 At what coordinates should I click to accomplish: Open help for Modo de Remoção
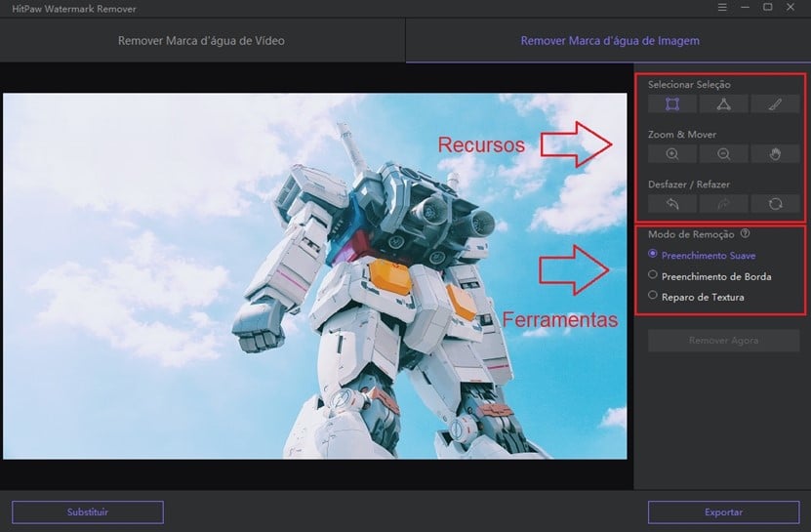click(745, 234)
